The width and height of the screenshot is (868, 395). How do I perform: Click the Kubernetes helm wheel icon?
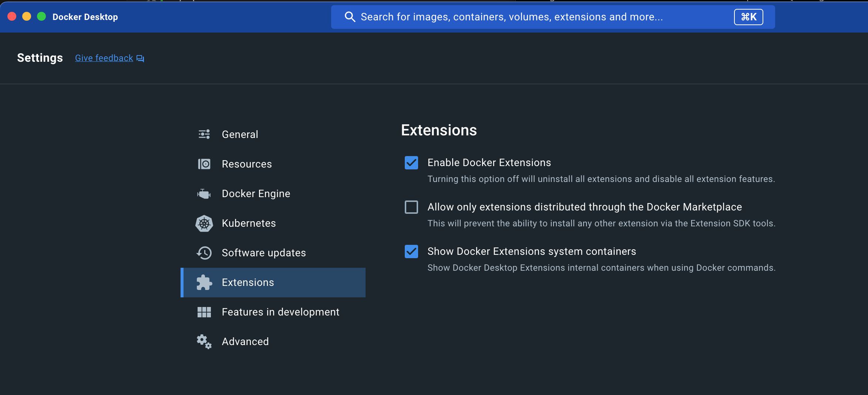pyautogui.click(x=204, y=223)
